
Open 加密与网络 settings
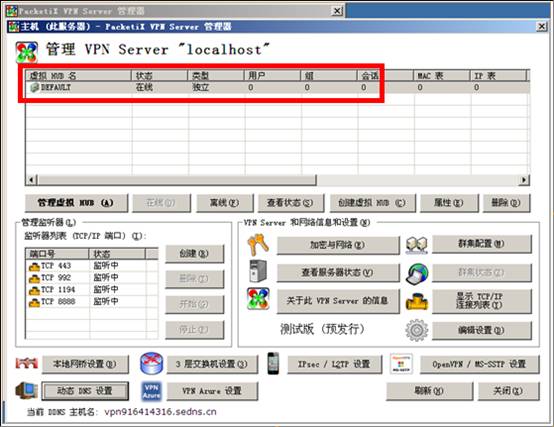(338, 245)
